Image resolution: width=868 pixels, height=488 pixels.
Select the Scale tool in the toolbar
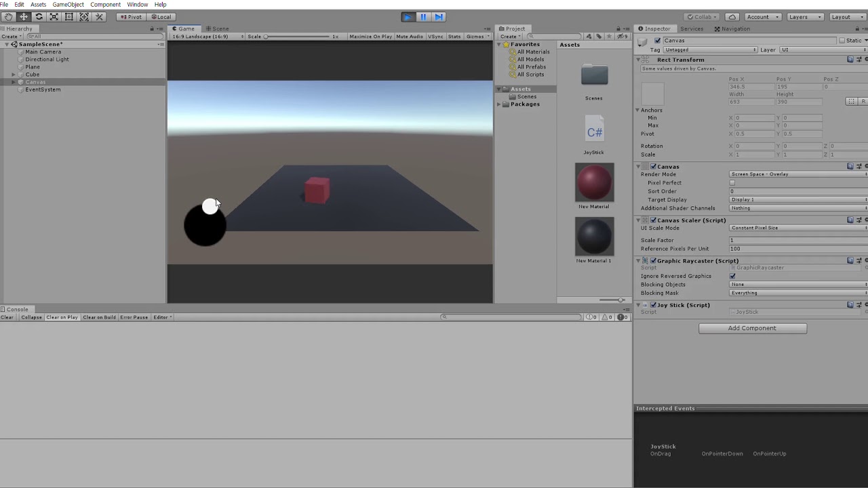click(54, 17)
